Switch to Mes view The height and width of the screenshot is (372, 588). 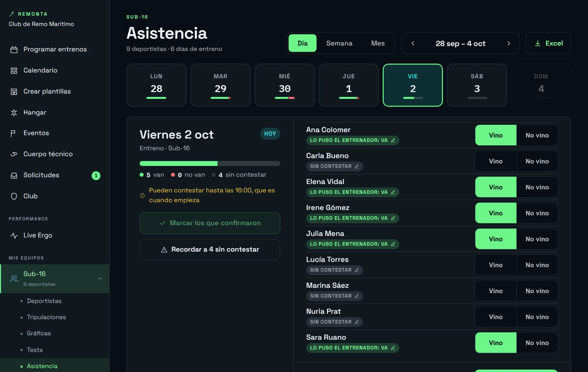(378, 43)
